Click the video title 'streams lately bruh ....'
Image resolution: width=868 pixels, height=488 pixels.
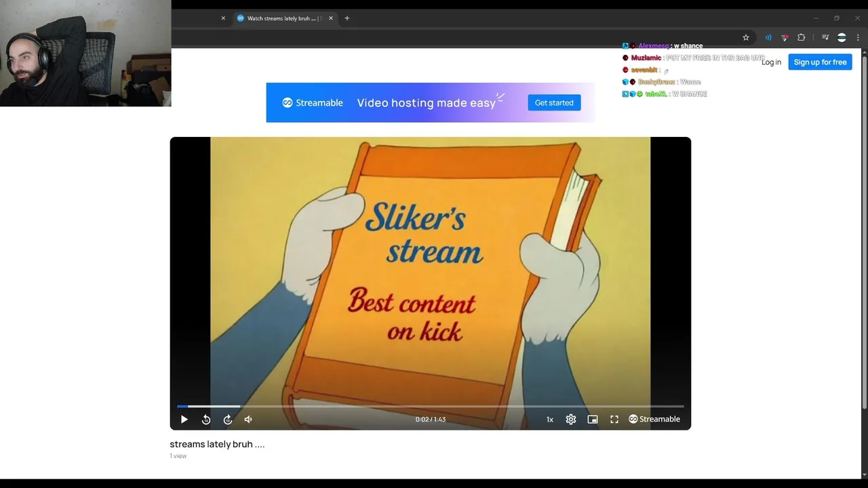coord(217,445)
